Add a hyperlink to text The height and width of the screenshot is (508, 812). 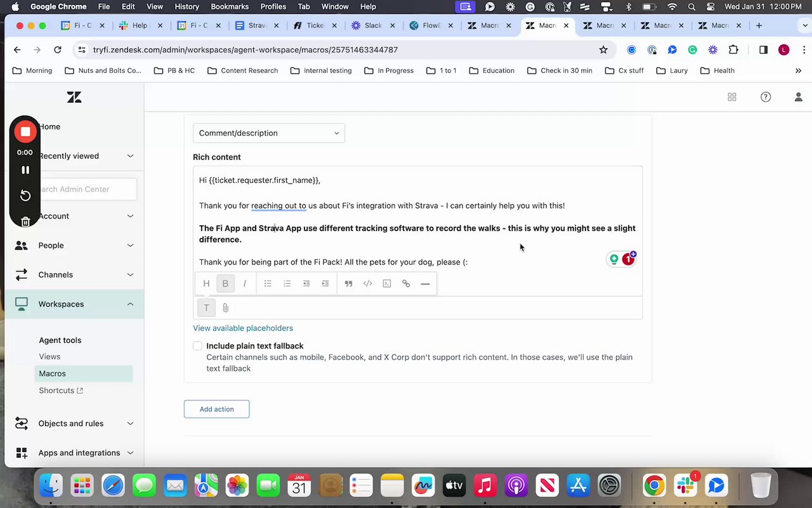[406, 284]
